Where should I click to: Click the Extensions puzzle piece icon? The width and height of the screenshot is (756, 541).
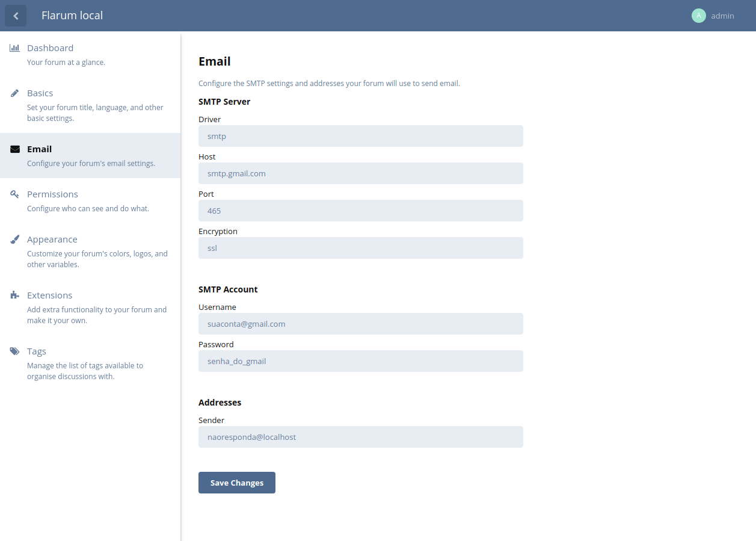tap(14, 295)
